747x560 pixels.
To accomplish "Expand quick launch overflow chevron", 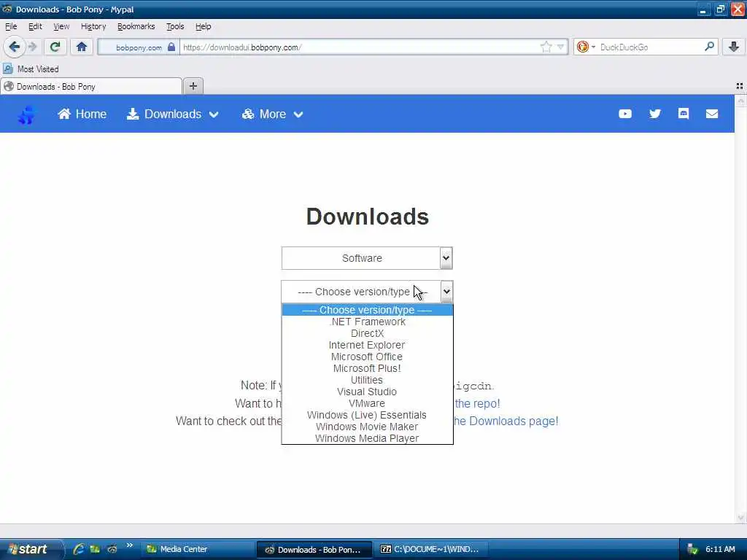I will coord(130,545).
